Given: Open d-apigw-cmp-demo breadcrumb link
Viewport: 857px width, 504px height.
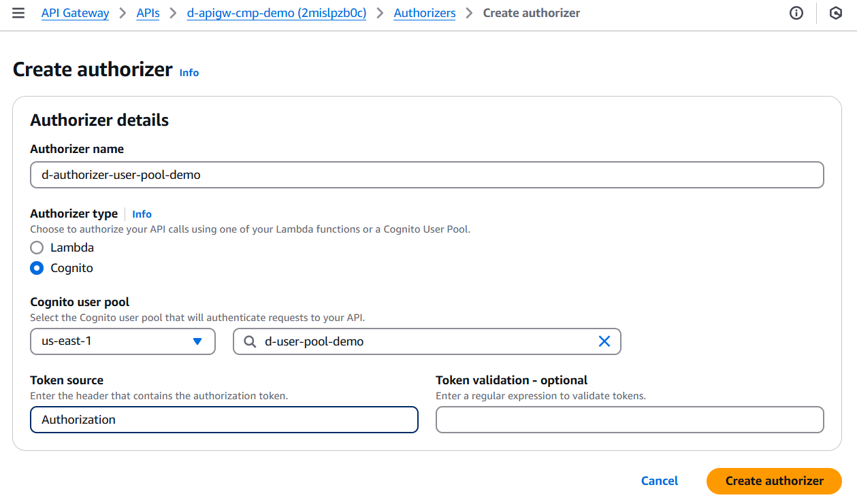Looking at the screenshot, I should [x=276, y=13].
